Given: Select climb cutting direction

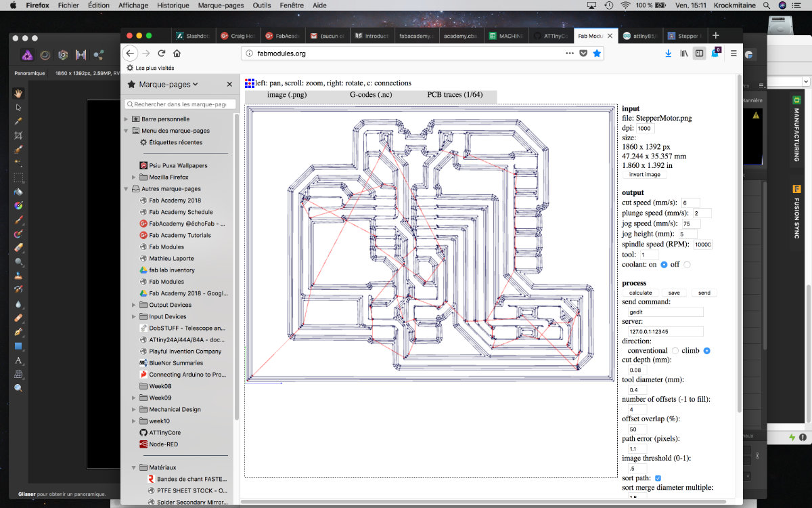Looking at the screenshot, I should click(x=706, y=351).
